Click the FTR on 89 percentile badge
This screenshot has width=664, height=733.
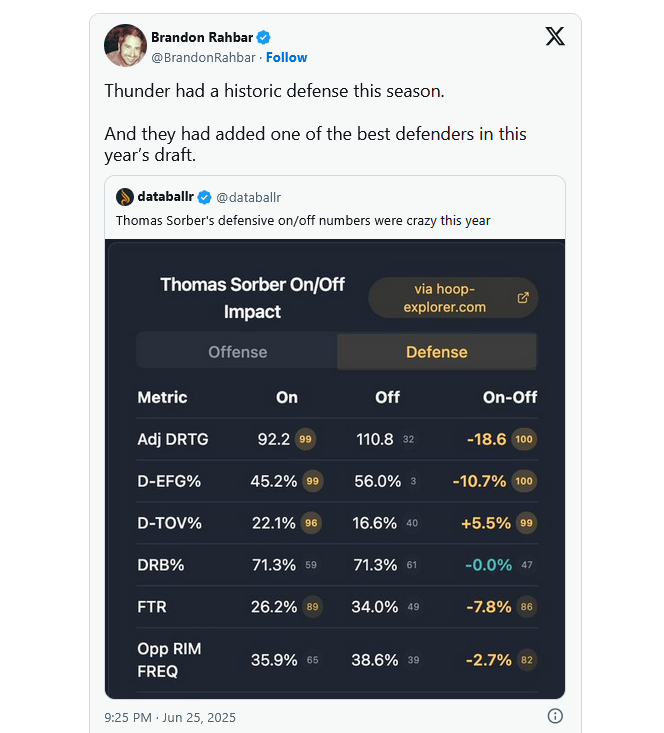pyautogui.click(x=310, y=607)
